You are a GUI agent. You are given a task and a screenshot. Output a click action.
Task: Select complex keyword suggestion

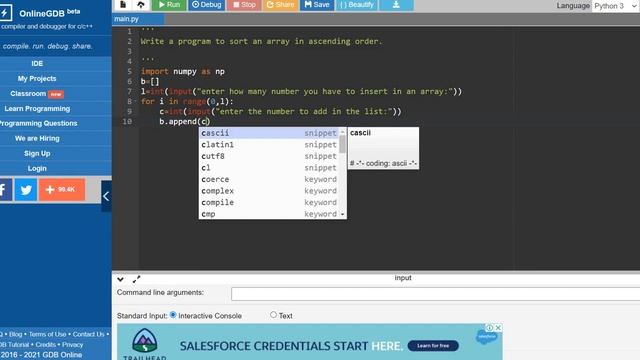pyautogui.click(x=269, y=191)
